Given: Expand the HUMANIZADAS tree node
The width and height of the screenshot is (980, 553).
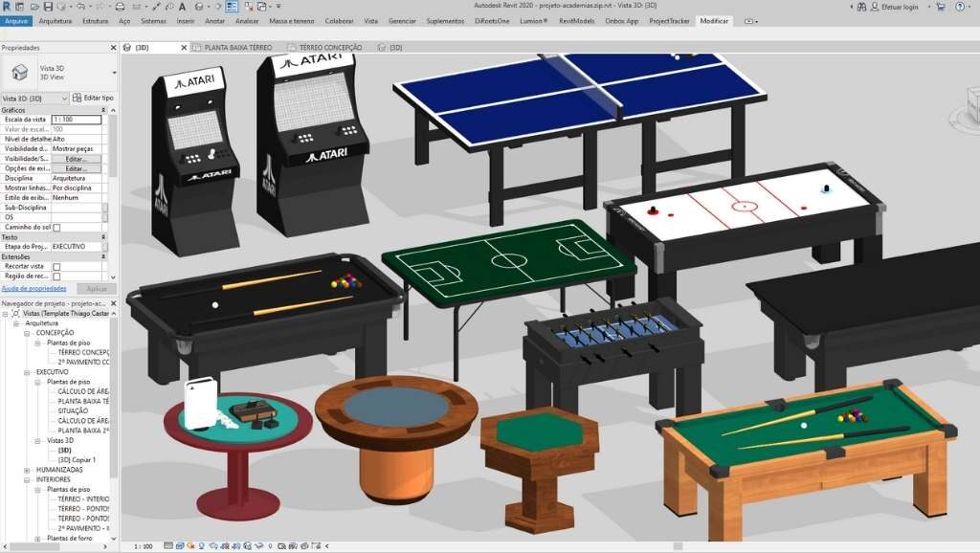Looking at the screenshot, I should (x=27, y=470).
